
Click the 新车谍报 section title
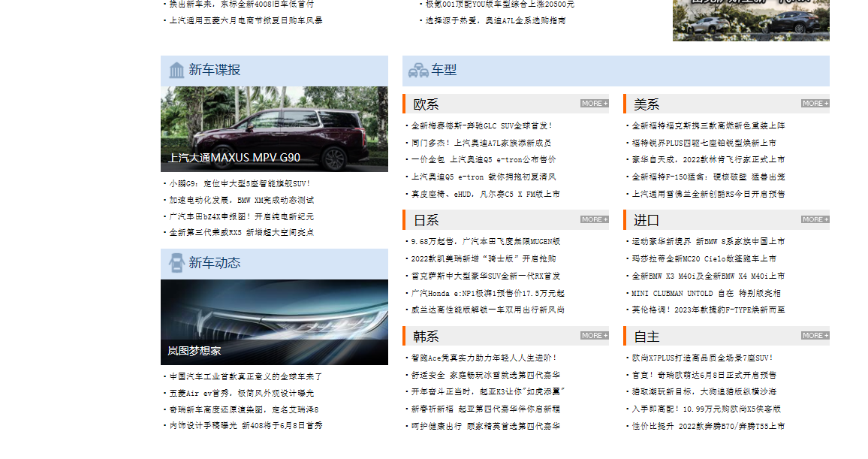click(x=214, y=70)
